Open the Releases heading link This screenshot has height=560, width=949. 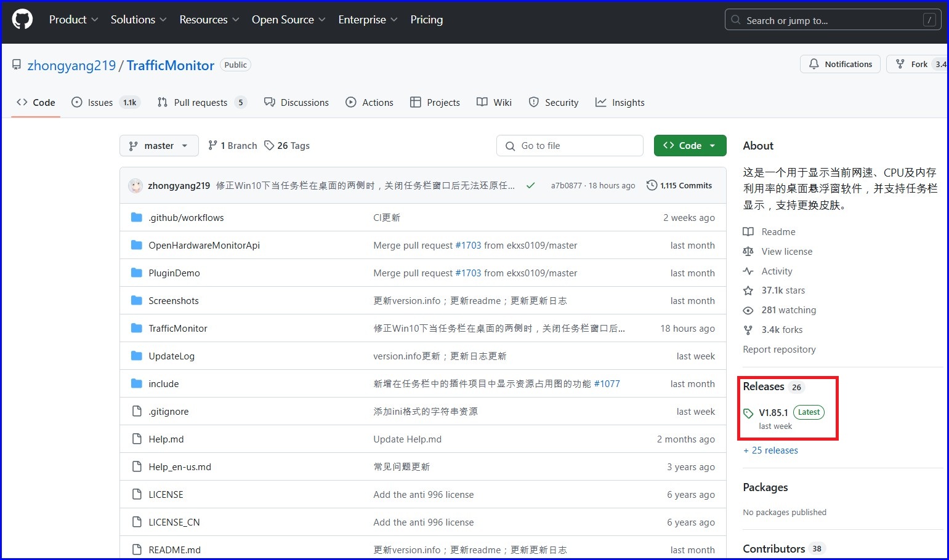coord(773,386)
